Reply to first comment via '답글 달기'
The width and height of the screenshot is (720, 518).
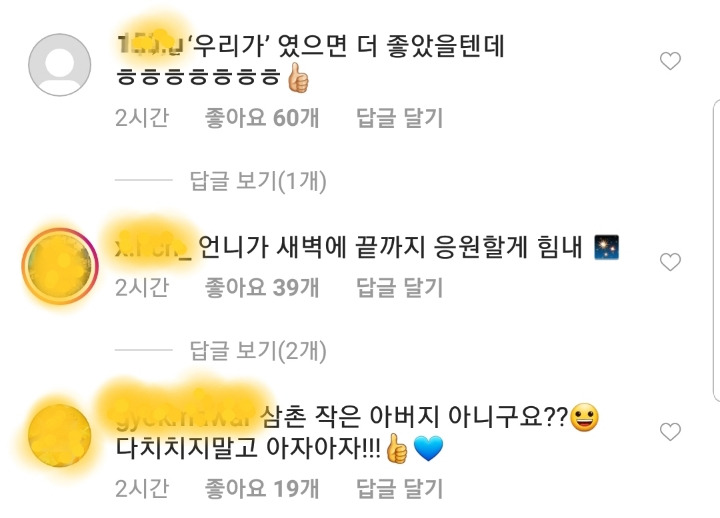click(399, 118)
